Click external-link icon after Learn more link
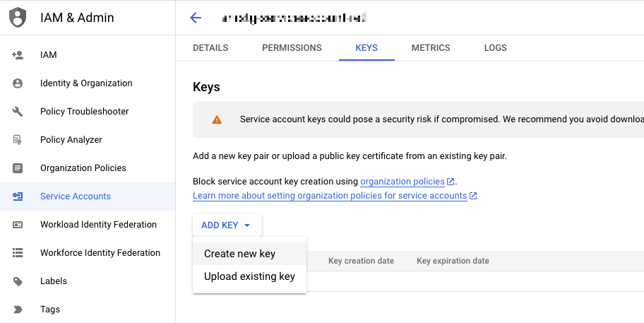This screenshot has height=323, width=644. [x=473, y=196]
